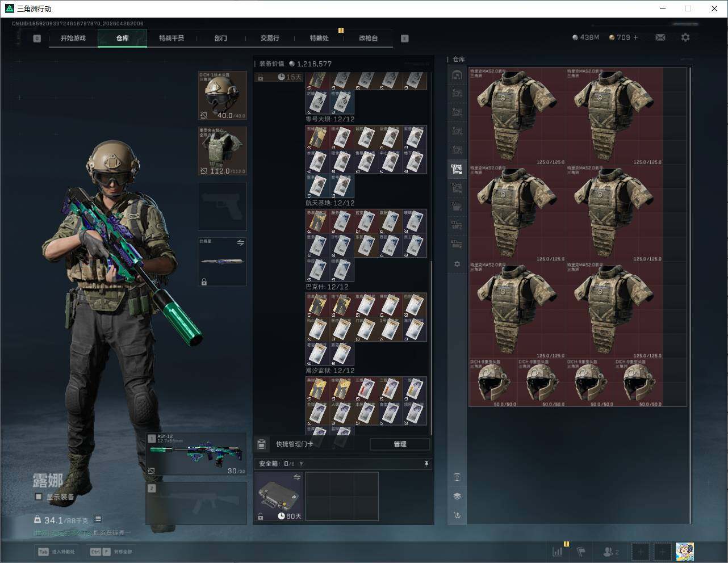Open the gear icon in the warehouse sidebar
The image size is (728, 563).
point(457,264)
